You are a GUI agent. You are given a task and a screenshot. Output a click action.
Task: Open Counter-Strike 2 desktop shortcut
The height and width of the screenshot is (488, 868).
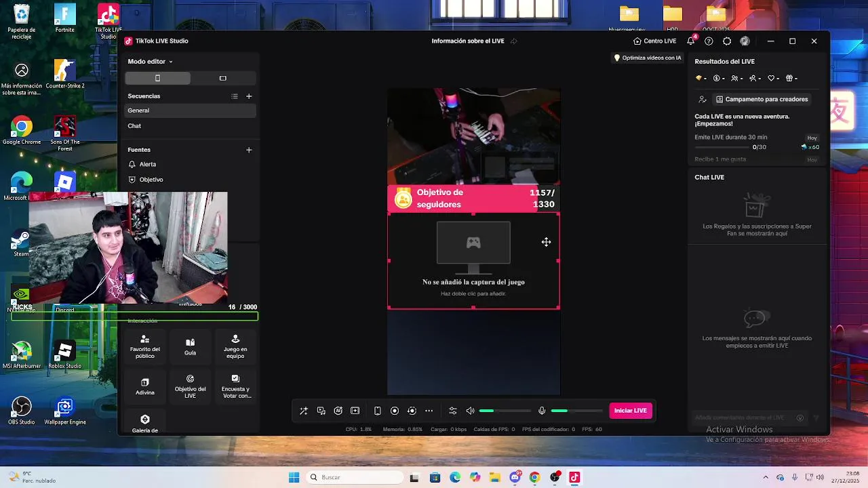[x=65, y=75]
